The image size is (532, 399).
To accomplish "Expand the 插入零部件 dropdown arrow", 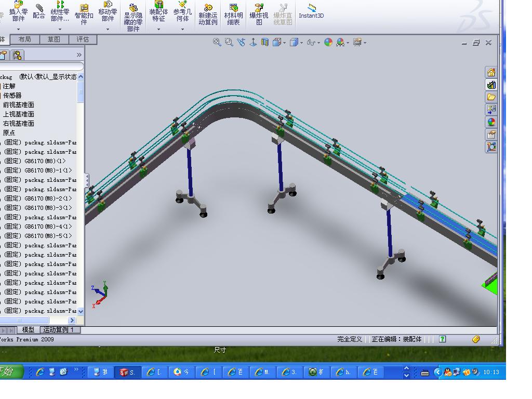I will 18,30.
